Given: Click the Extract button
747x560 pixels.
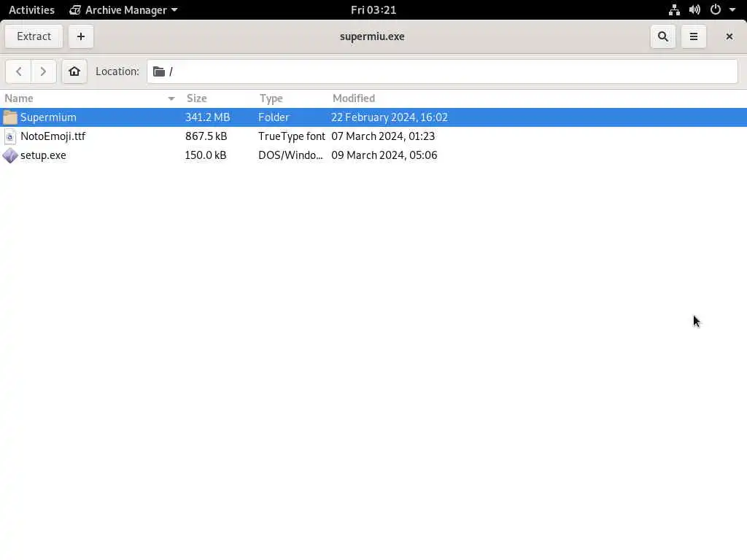Looking at the screenshot, I should [x=34, y=36].
